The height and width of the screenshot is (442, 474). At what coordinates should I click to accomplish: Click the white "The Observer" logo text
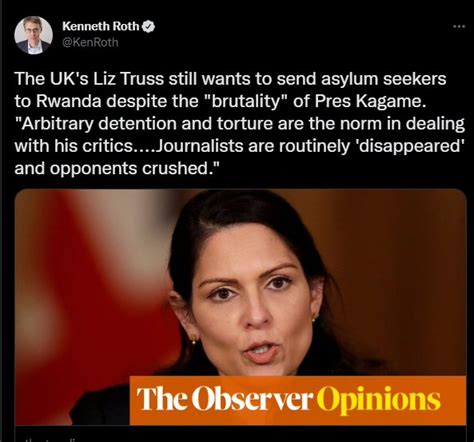click(225, 399)
